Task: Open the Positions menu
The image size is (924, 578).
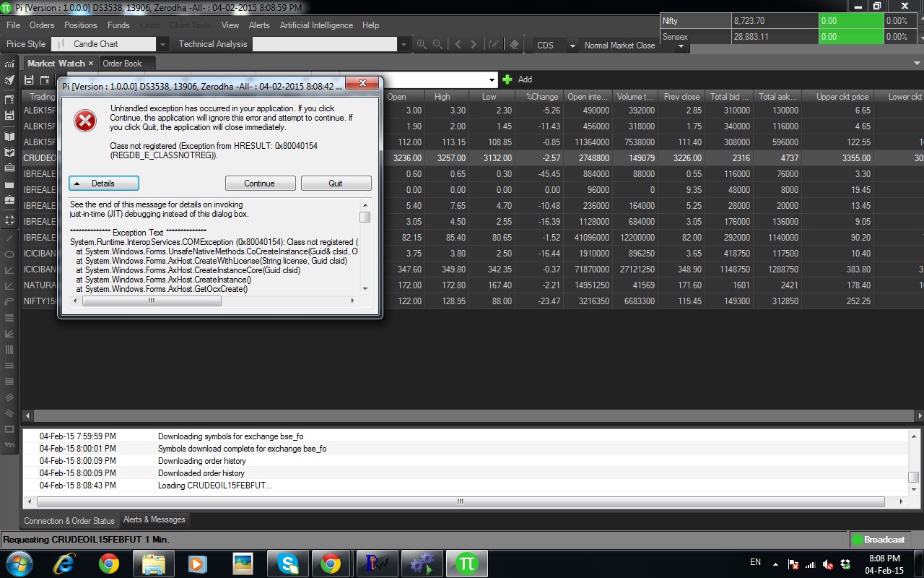Action: tap(80, 25)
